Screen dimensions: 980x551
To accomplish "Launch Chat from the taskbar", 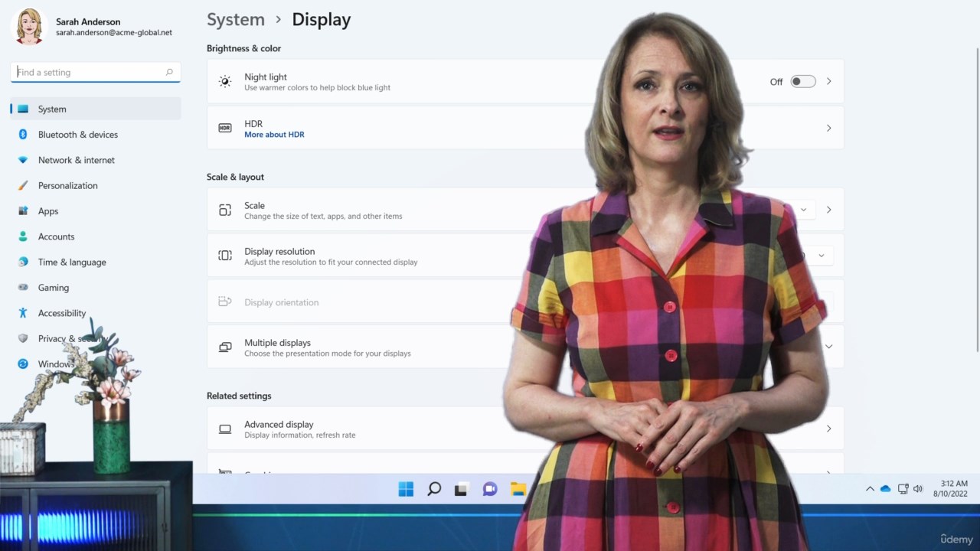I will tap(490, 489).
